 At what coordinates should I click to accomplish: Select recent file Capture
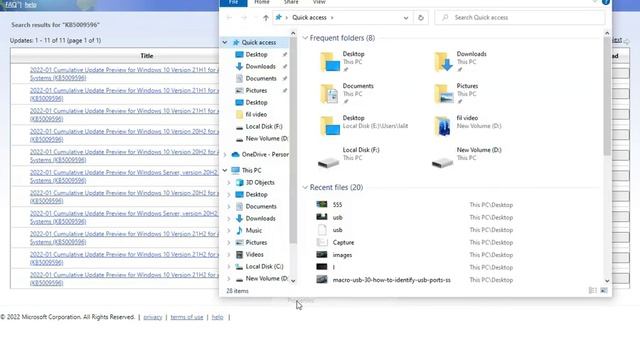click(343, 242)
